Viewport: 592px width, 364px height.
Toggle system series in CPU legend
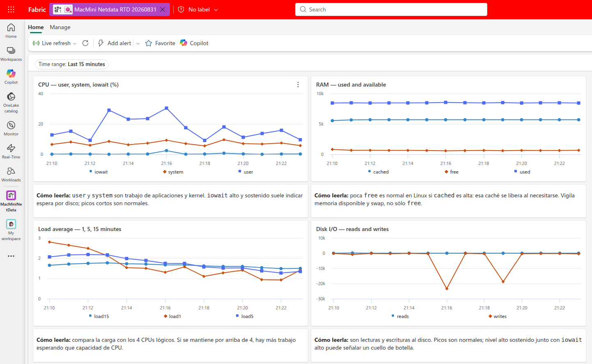click(173, 172)
